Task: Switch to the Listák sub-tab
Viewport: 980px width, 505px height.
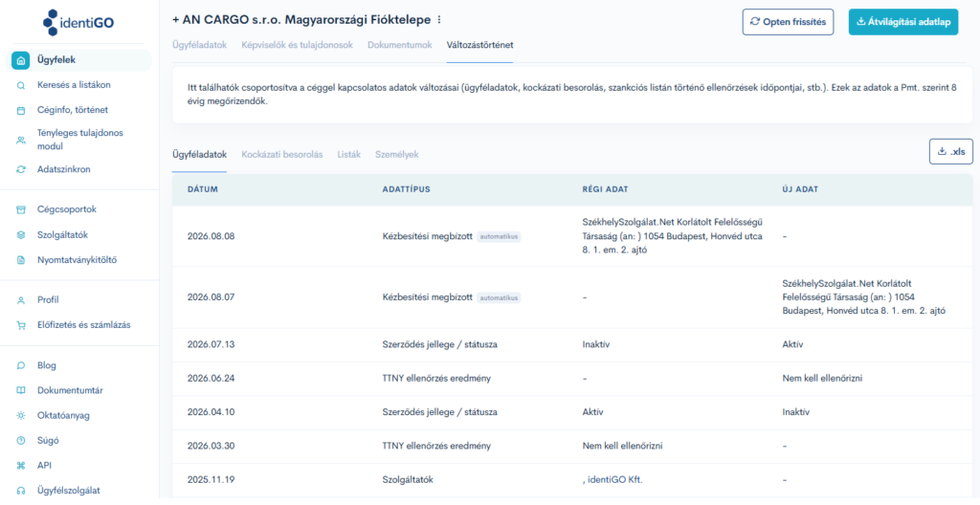Action: [x=348, y=154]
